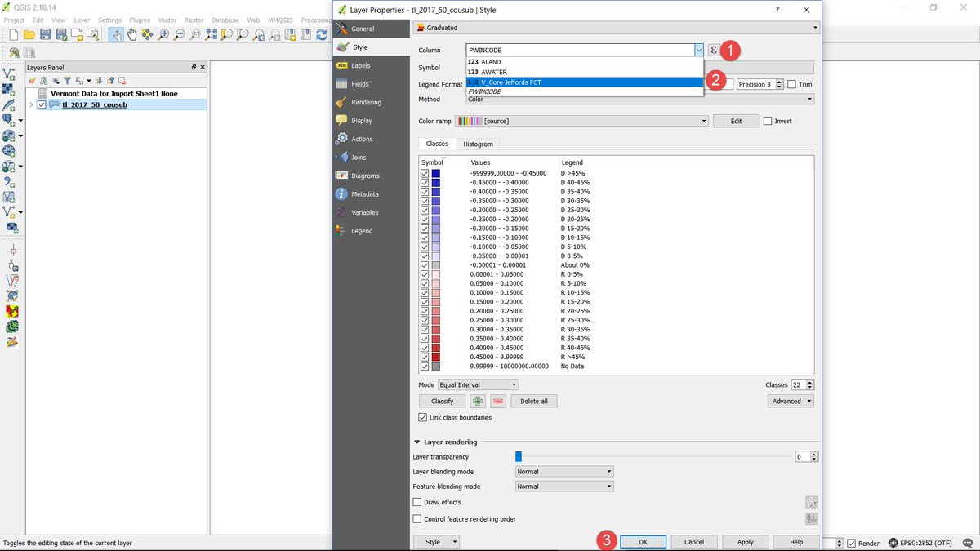Toggle visibility of tl_2017_50_cousub layer
This screenshot has width=980, height=551.
42,104
